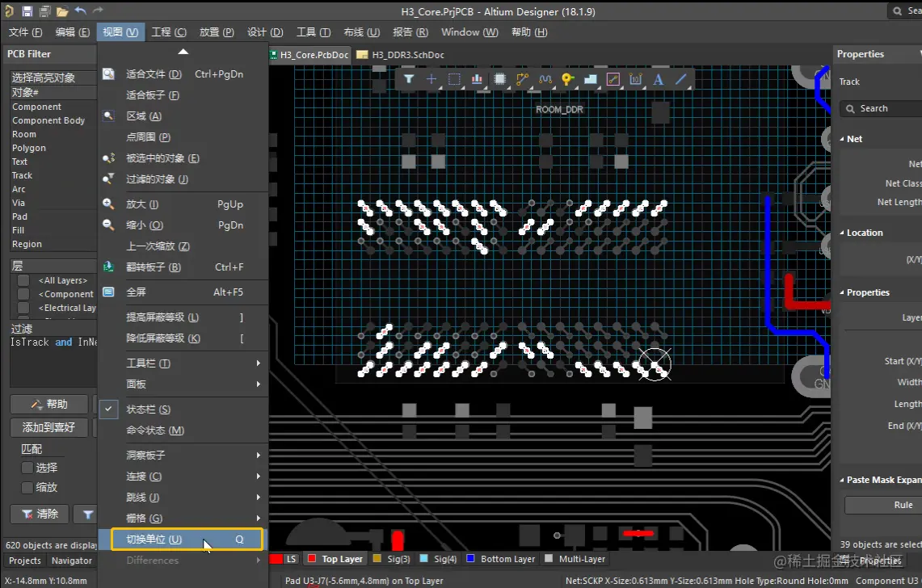
Task: Open a file with the folder icon
Action: [62, 11]
